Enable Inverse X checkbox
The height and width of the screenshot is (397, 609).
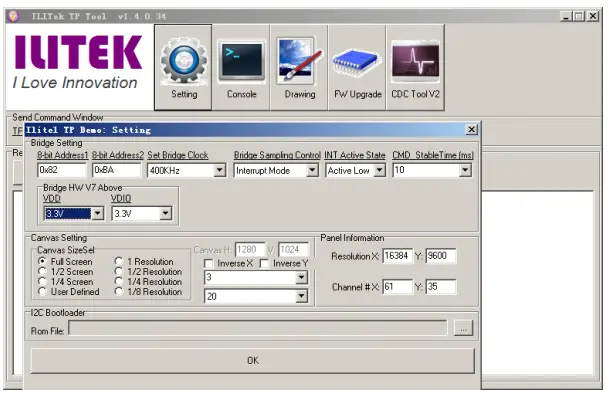[209, 264]
